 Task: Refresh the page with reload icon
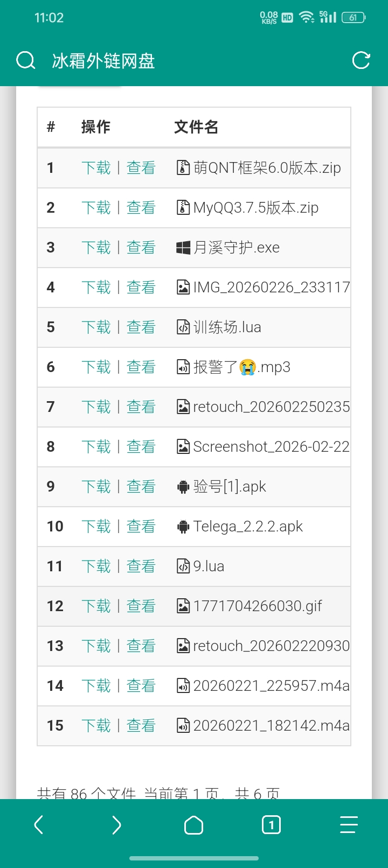361,60
